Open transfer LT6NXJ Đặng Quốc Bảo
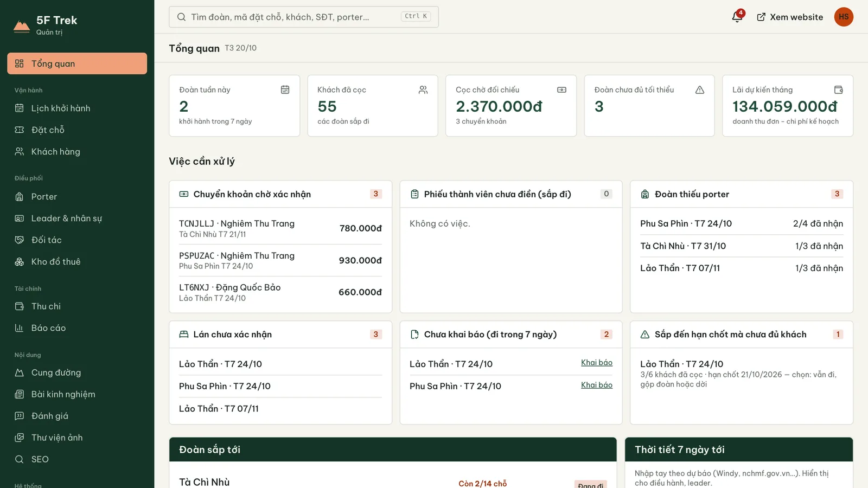868x488 pixels. click(280, 292)
